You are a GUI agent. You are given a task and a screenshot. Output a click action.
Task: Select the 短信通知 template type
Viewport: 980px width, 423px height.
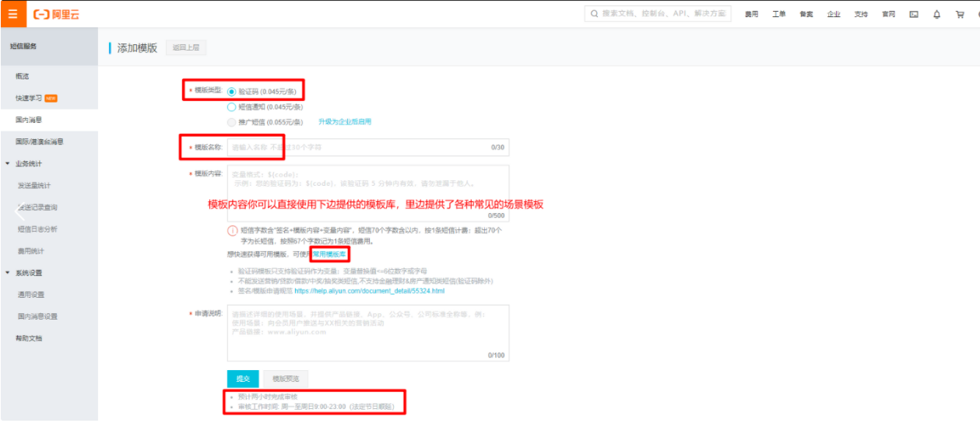coord(231,107)
